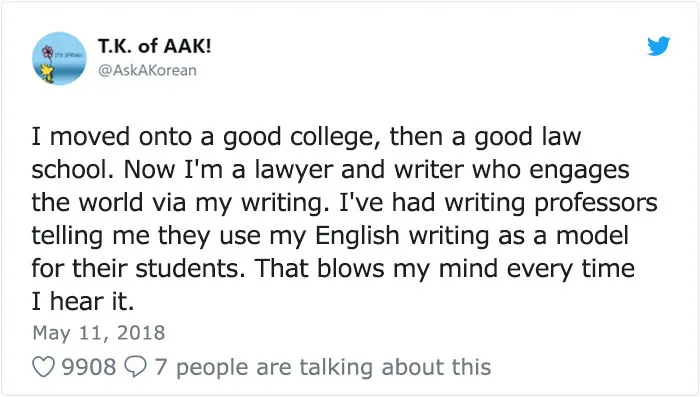Open the T.K. of AAK! profile avatar

59,59
